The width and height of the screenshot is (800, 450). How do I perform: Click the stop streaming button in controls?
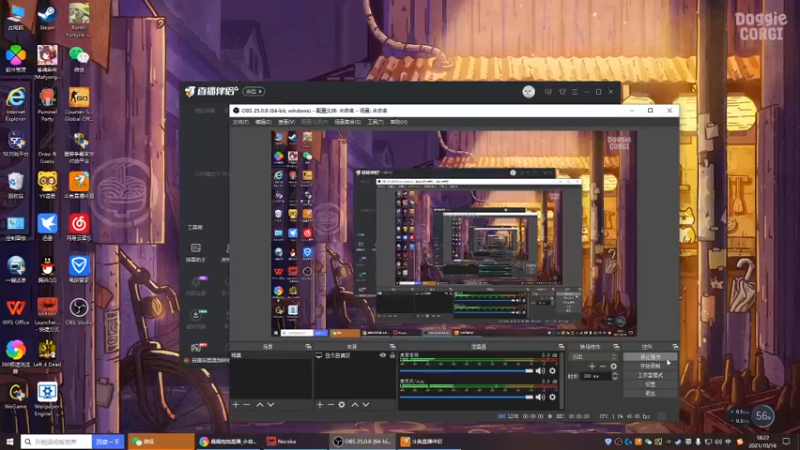click(x=650, y=357)
